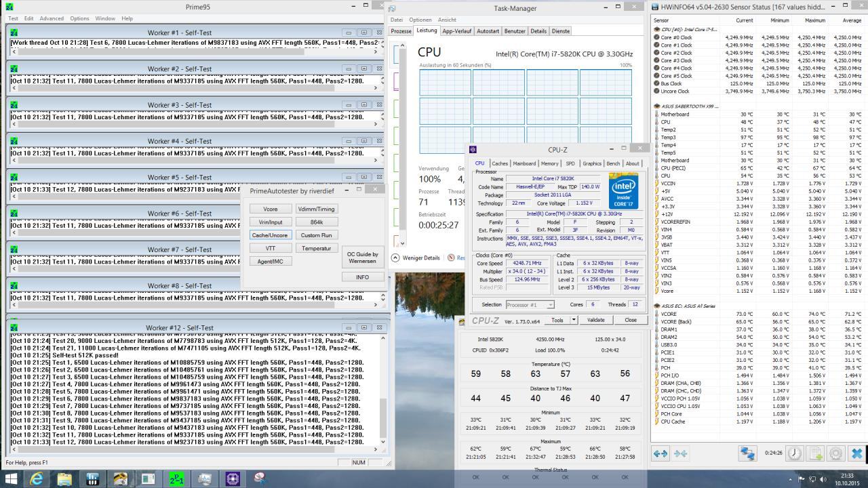
Task: Click the CPU-Z title bar icon
Action: pyautogui.click(x=473, y=150)
